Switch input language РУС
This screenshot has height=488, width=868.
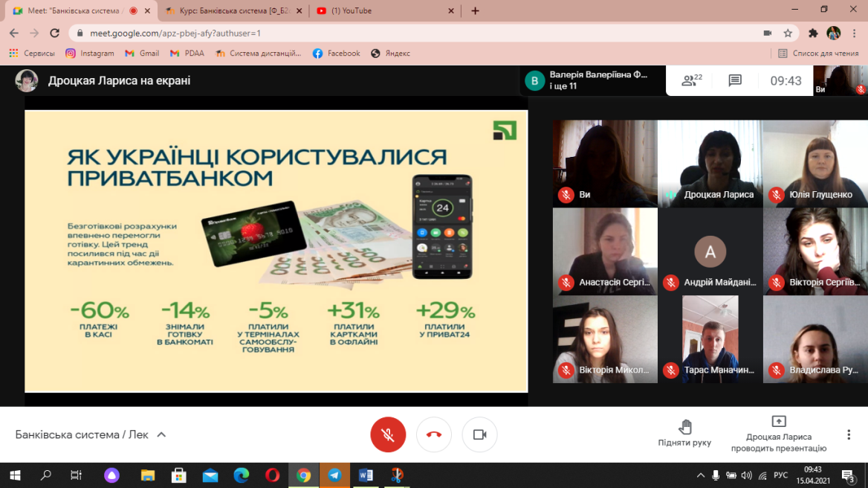(780, 475)
